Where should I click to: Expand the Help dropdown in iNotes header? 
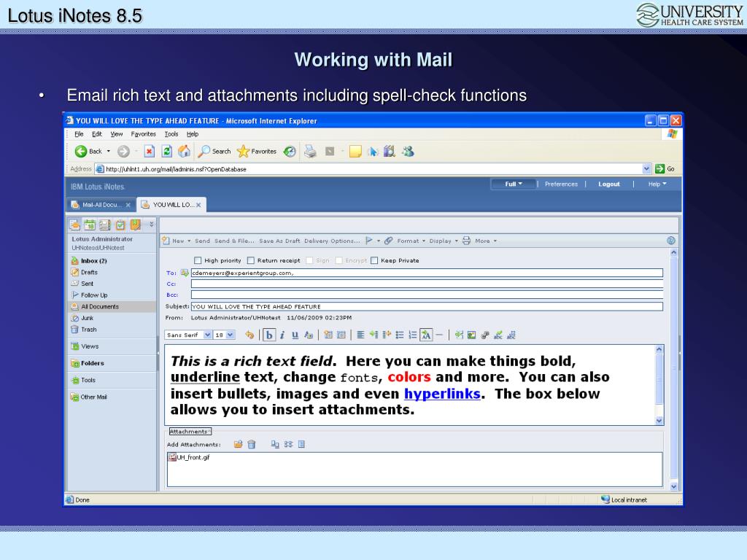657,184
